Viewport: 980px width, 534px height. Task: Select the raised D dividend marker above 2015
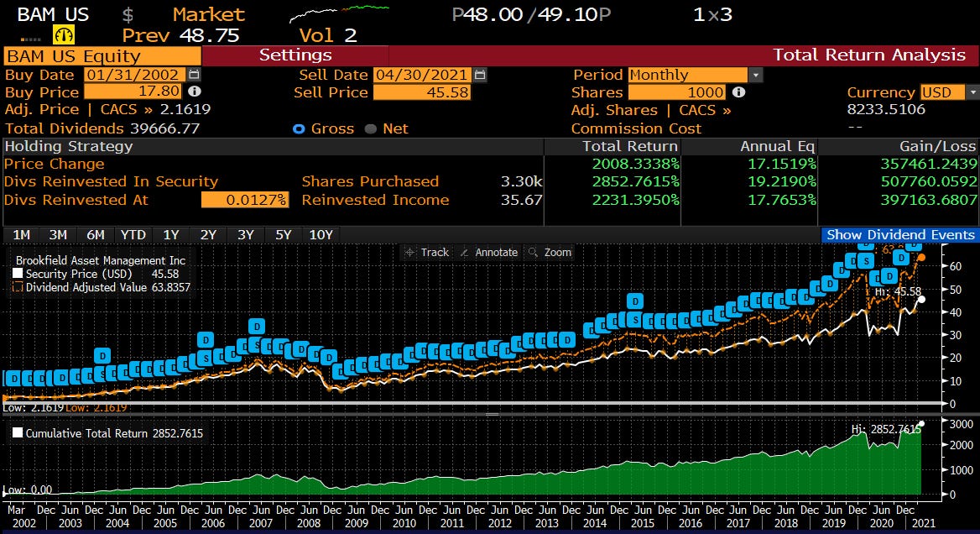click(x=635, y=301)
